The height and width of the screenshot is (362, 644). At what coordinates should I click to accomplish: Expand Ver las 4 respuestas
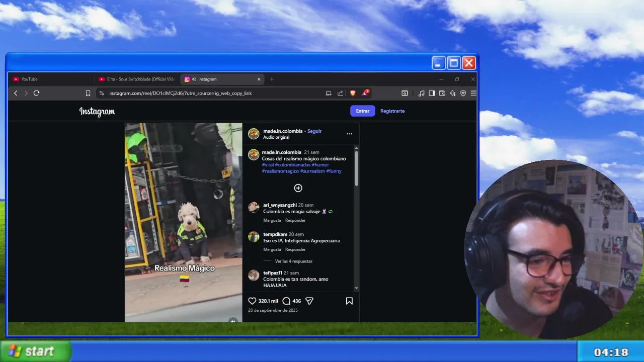pyautogui.click(x=294, y=261)
